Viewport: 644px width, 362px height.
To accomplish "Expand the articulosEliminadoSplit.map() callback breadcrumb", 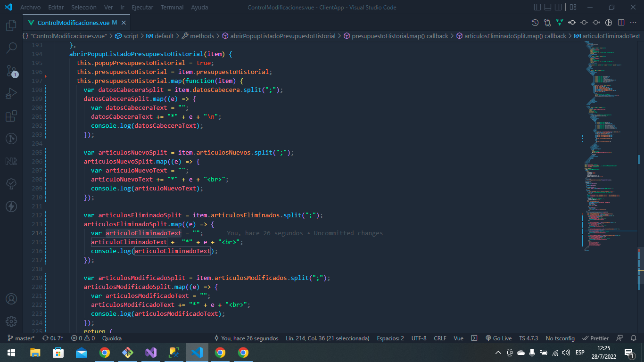I will (512, 36).
